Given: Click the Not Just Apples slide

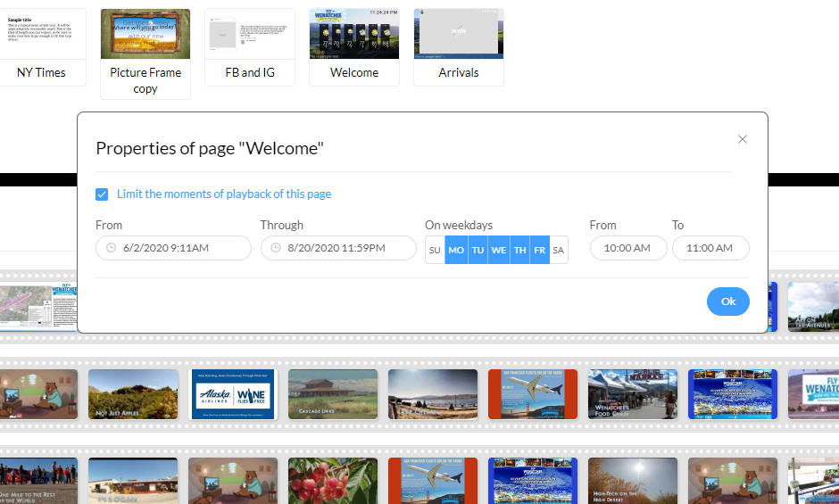Looking at the screenshot, I should tap(133, 394).
